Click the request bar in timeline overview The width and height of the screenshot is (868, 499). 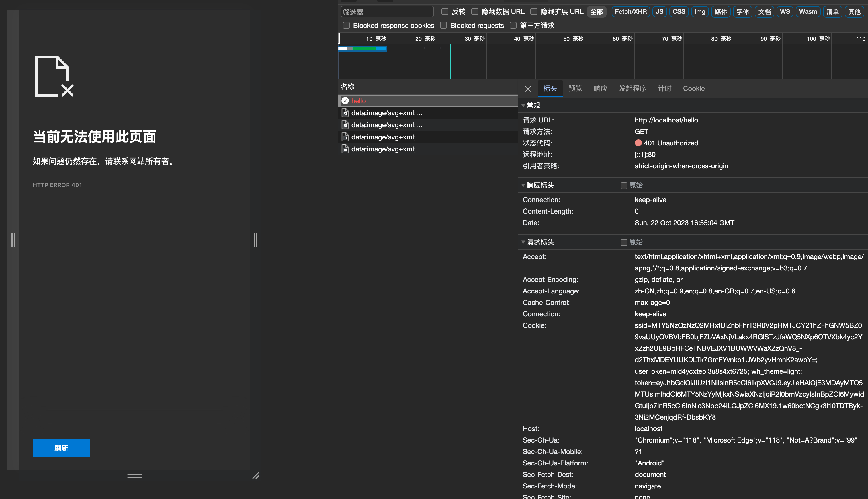coord(362,49)
